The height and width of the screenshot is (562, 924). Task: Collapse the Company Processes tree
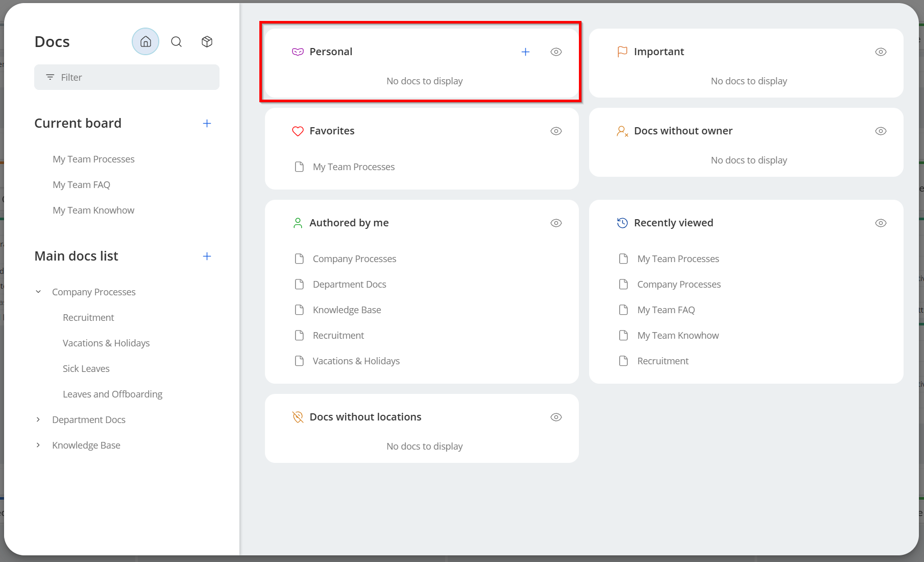coord(38,292)
